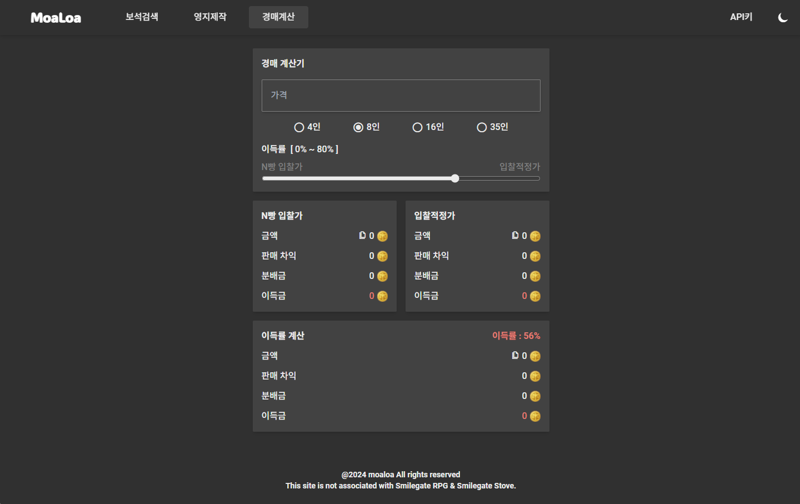Click gold coin in 입찰적정가 이득금 row

pyautogui.click(x=535, y=296)
